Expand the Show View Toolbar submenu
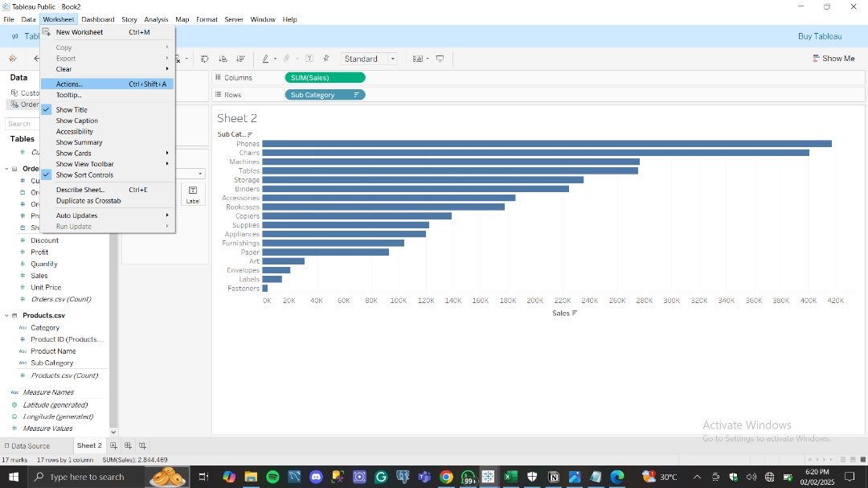 [x=108, y=164]
